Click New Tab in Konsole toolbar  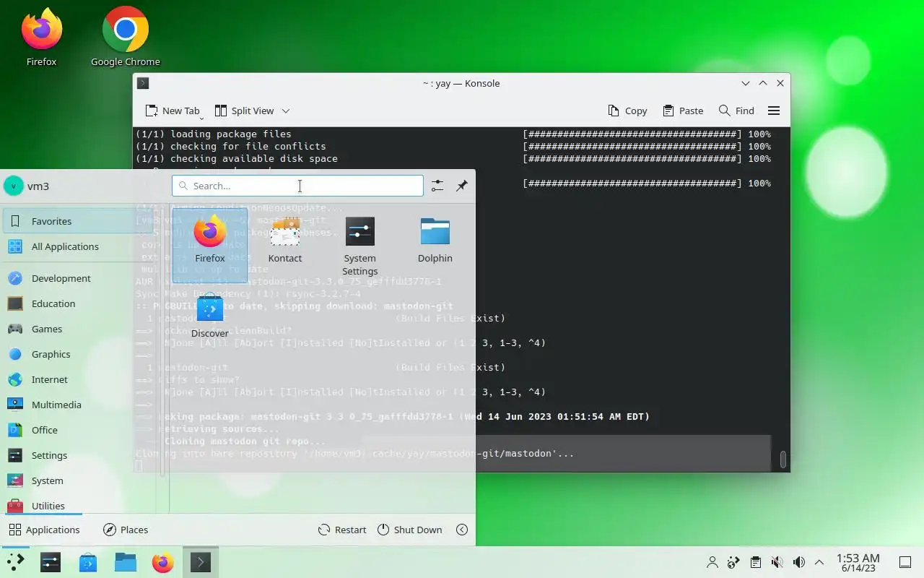172,111
